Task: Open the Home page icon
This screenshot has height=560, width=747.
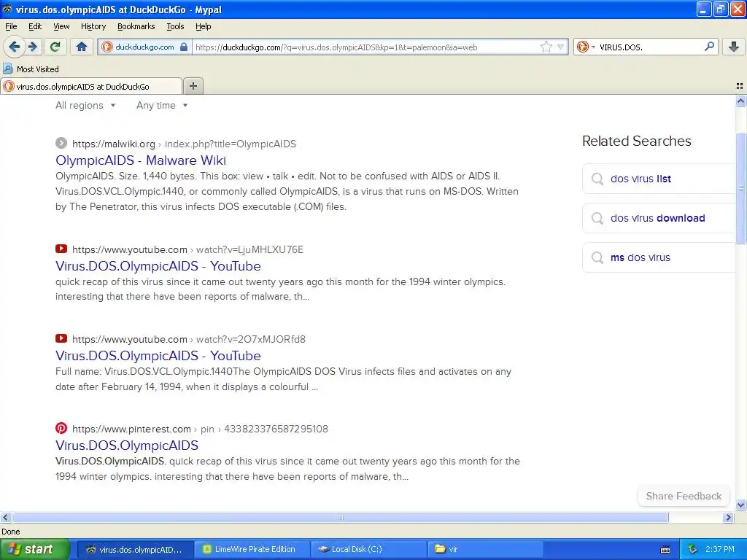Action: (x=82, y=47)
